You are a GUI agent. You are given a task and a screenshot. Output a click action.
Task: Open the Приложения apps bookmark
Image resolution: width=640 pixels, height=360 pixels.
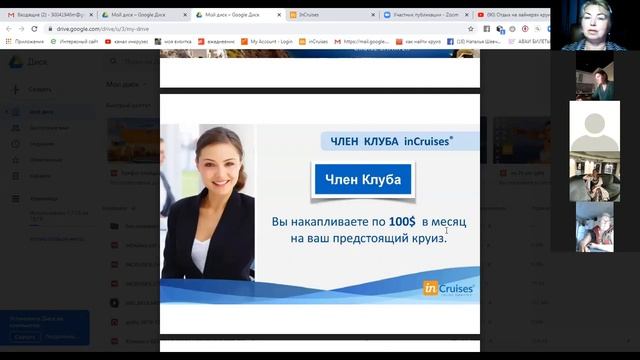(x=24, y=42)
